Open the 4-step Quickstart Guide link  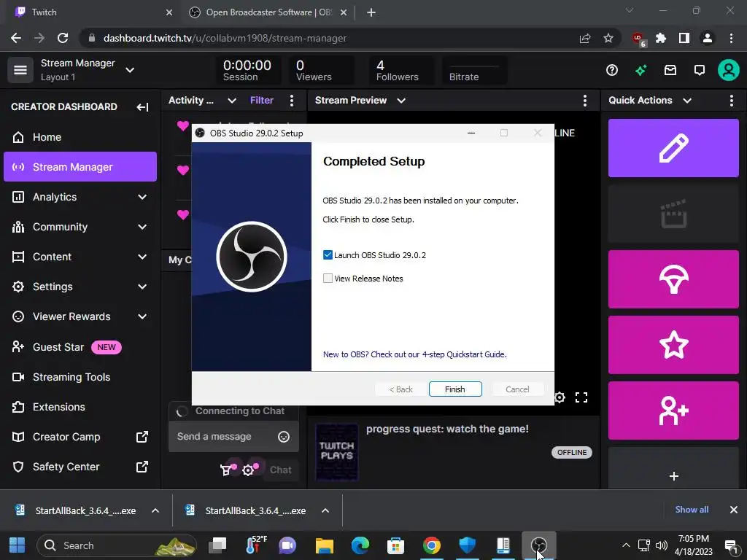414,354
